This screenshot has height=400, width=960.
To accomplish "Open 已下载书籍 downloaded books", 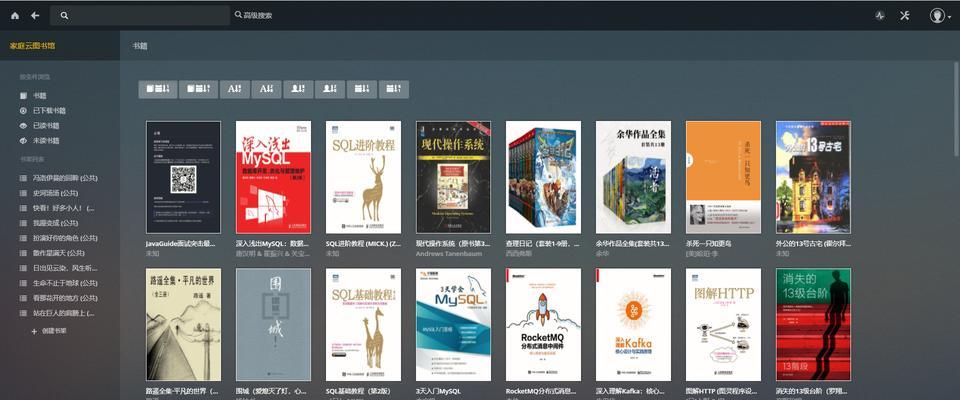I will pyautogui.click(x=42, y=111).
